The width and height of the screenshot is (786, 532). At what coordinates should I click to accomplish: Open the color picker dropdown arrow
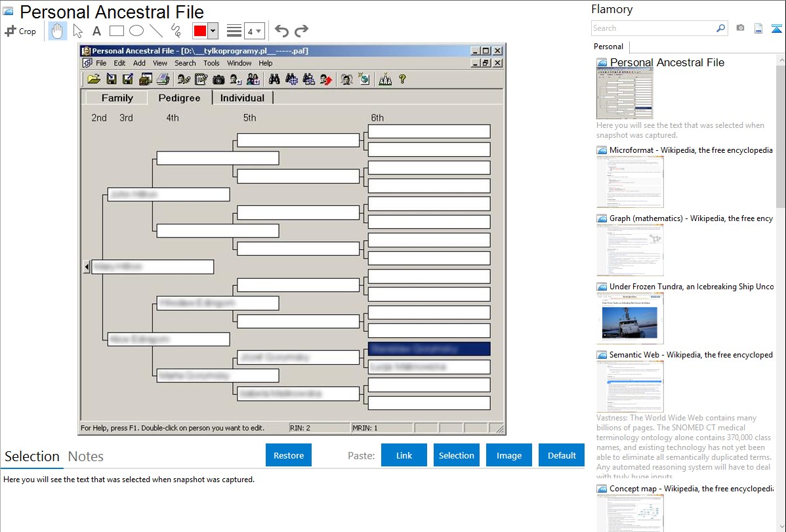(213, 31)
